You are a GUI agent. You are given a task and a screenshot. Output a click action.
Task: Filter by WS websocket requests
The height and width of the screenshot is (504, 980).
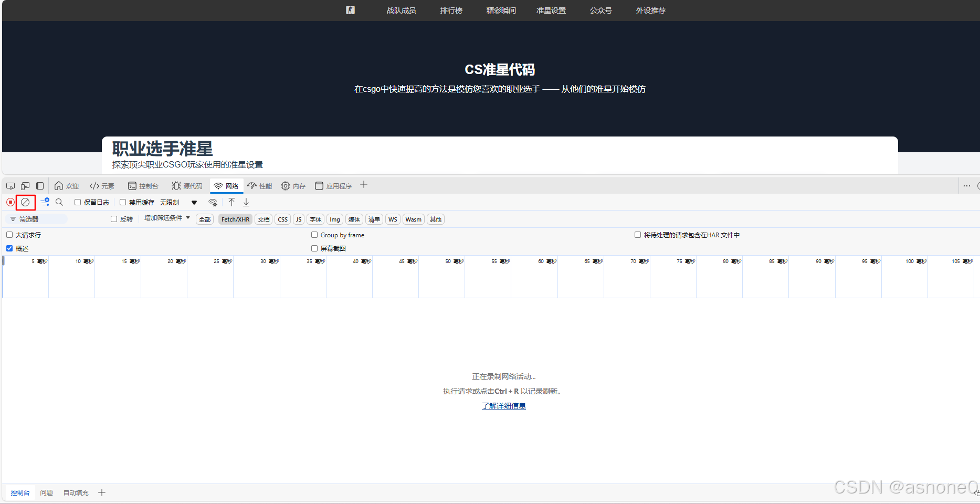coord(393,219)
